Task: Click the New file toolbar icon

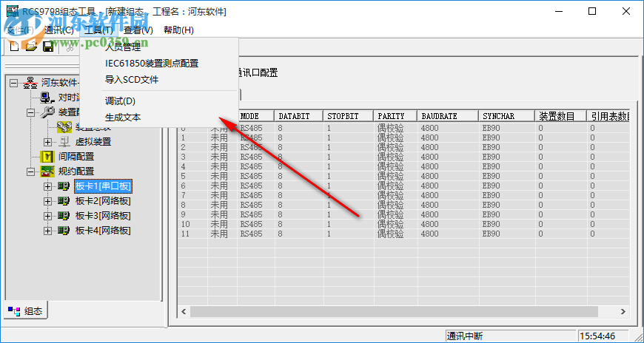Action: 14,47
